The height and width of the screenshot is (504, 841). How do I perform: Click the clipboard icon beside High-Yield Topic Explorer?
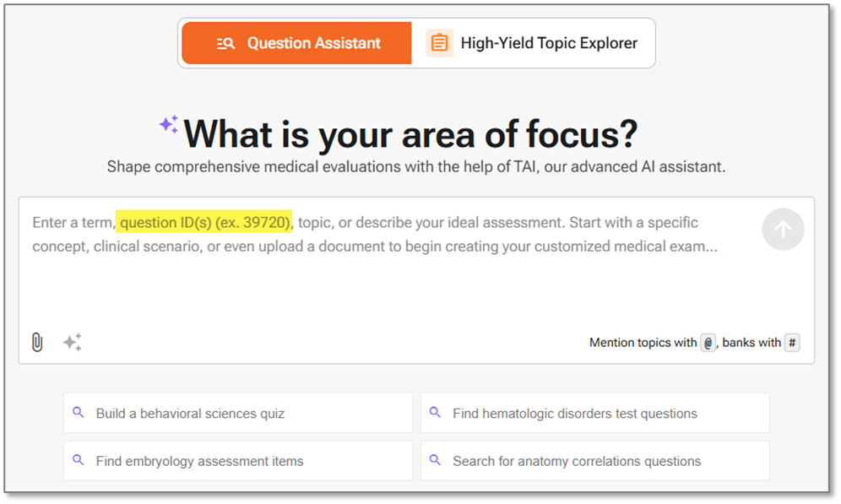[x=439, y=43]
